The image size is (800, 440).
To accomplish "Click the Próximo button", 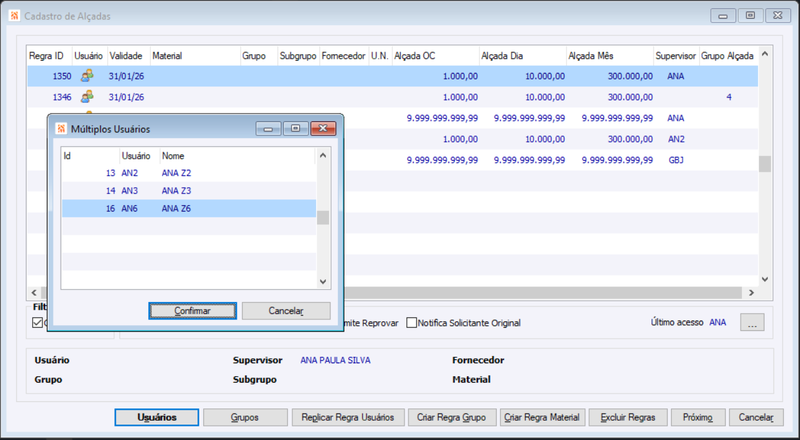I will pyautogui.click(x=697, y=418).
